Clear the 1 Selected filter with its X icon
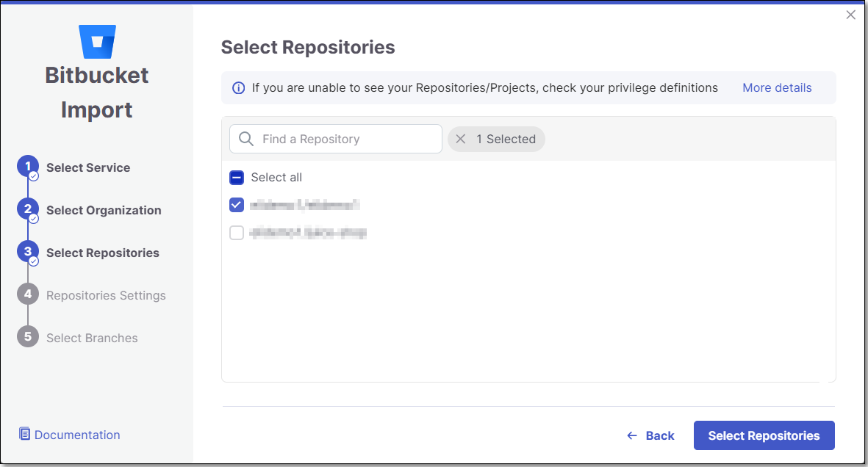 tap(461, 139)
